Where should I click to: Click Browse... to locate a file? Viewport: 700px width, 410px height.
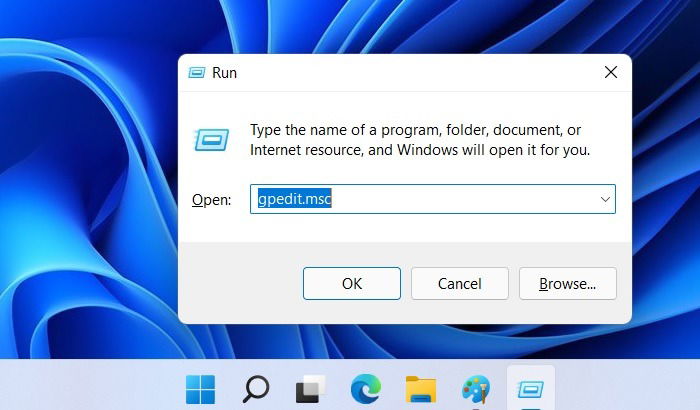pyautogui.click(x=568, y=284)
